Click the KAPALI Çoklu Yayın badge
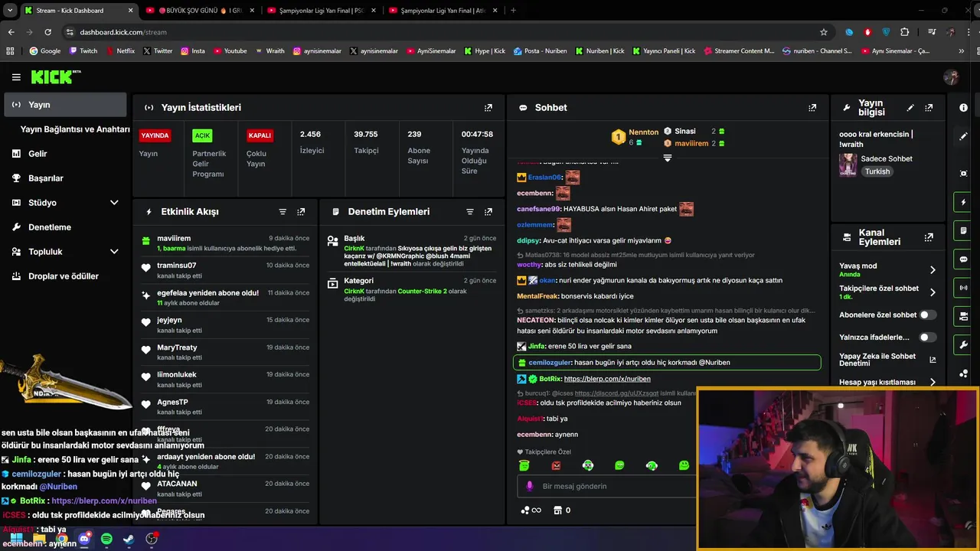This screenshot has height=551, width=980. coord(260,135)
